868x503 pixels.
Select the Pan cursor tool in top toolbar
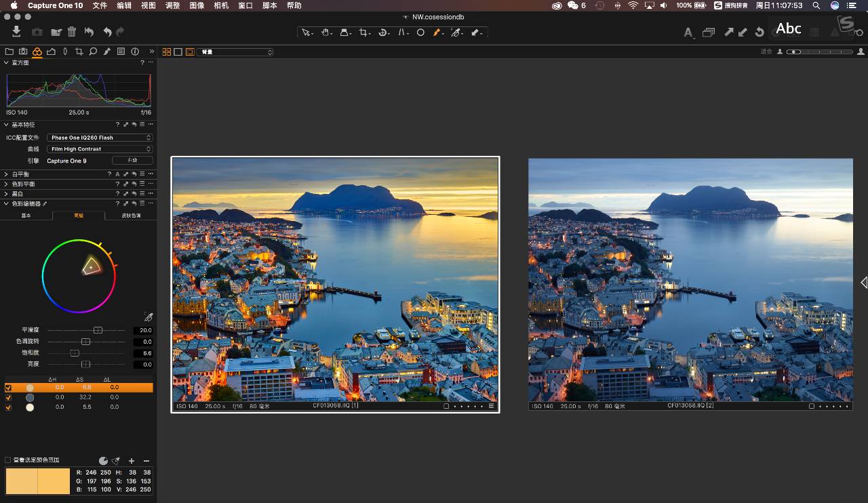(325, 32)
